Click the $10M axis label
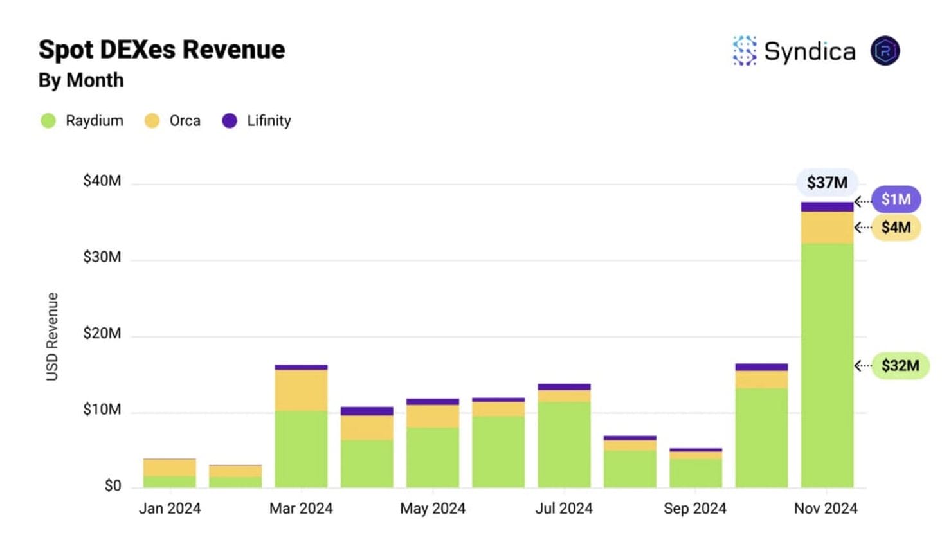The image size is (942, 560). 102,410
